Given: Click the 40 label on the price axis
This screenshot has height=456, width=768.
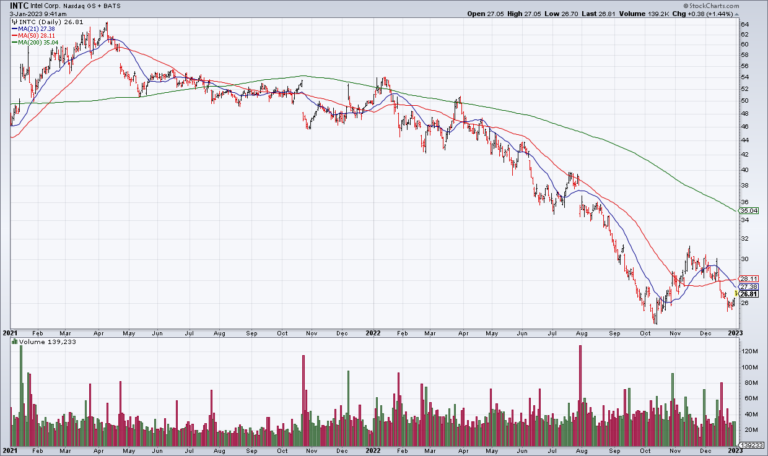Looking at the screenshot, I should [x=744, y=170].
